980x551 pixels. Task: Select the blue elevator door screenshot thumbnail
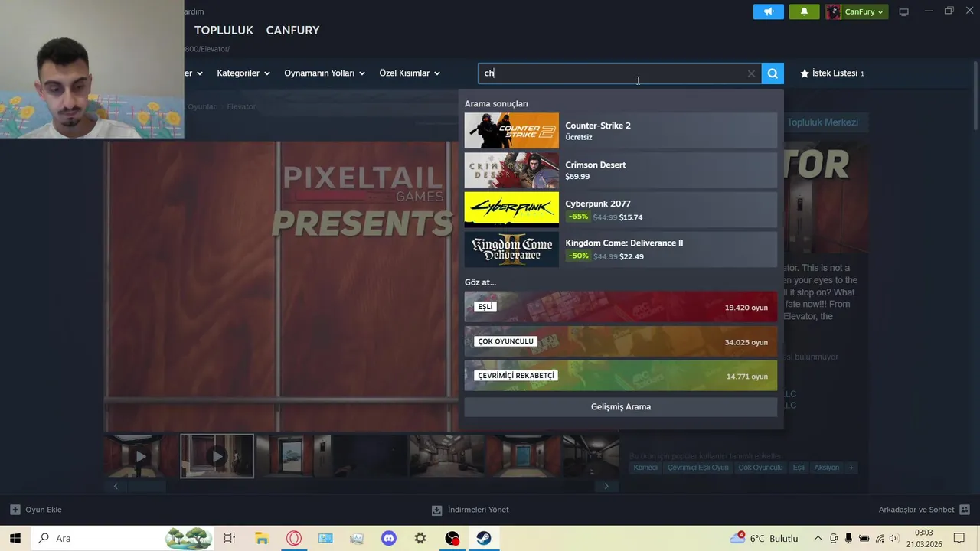522,456
